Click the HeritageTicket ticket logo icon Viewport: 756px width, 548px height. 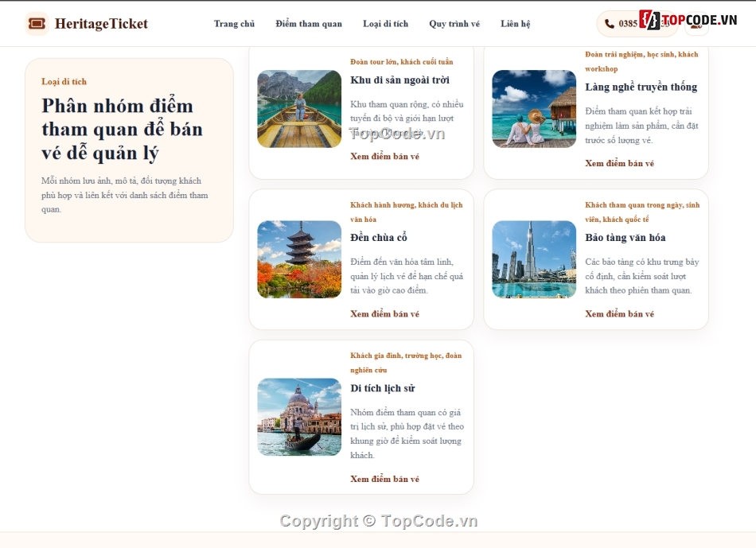point(37,24)
